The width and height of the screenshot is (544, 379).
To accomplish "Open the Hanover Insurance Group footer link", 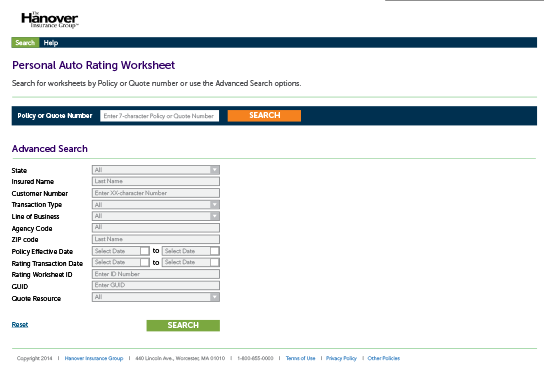I will point(94,358).
